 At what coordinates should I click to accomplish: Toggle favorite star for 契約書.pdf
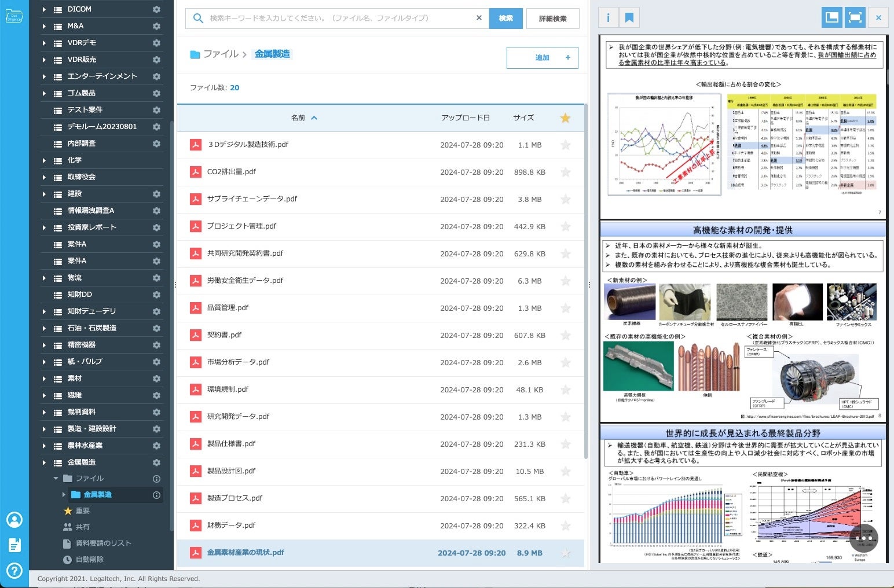pos(566,336)
